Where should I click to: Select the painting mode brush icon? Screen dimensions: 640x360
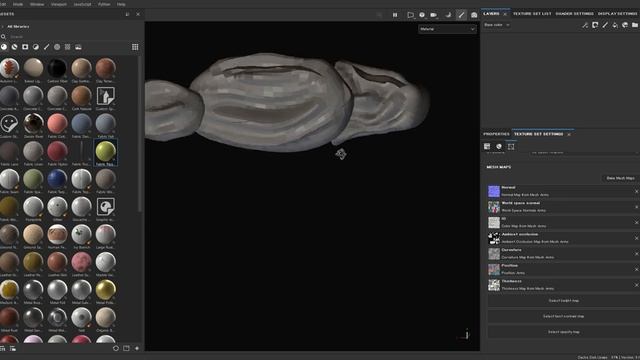click(x=461, y=15)
